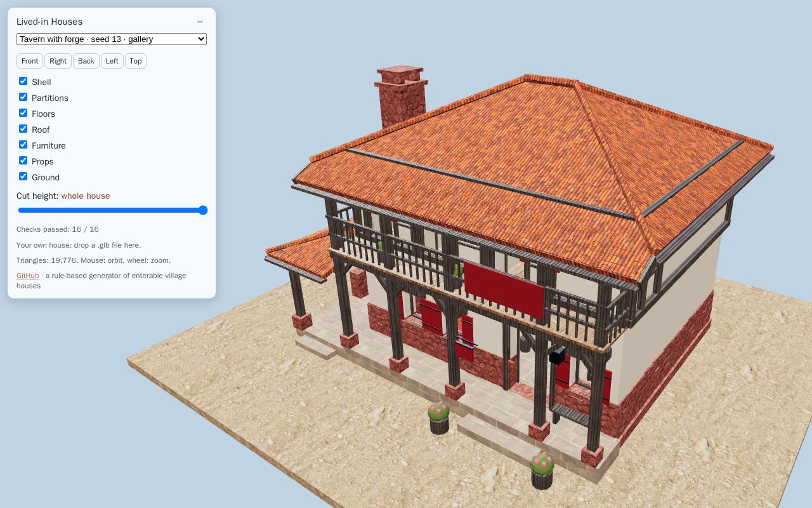Viewport: 812px width, 508px height.
Task: Click the 'Lived-in Houses' panel title
Action: (49, 22)
